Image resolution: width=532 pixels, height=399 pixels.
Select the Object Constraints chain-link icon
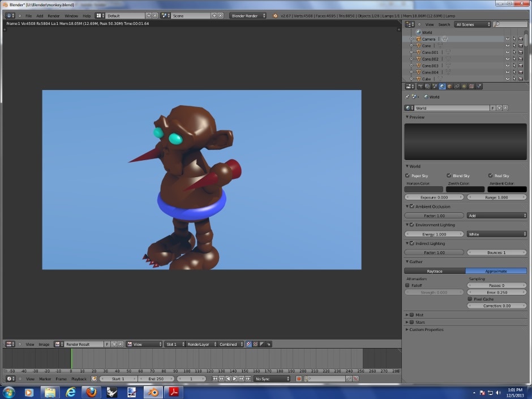(457, 87)
